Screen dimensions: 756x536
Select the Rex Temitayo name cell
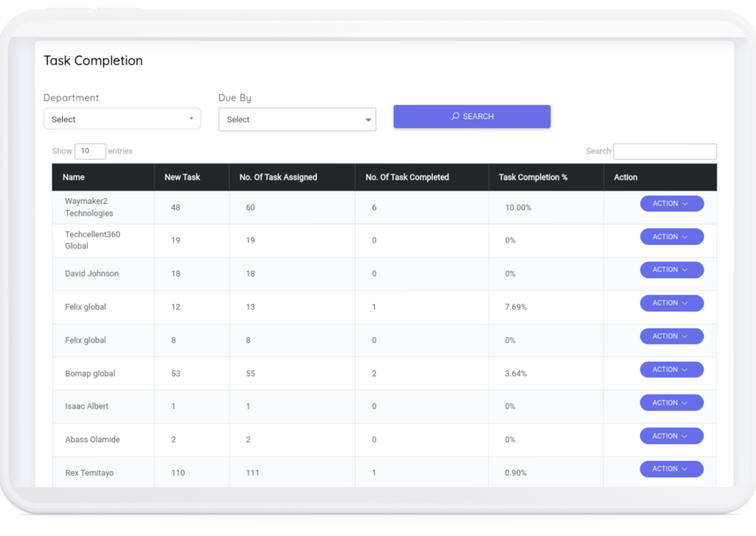tap(89, 473)
